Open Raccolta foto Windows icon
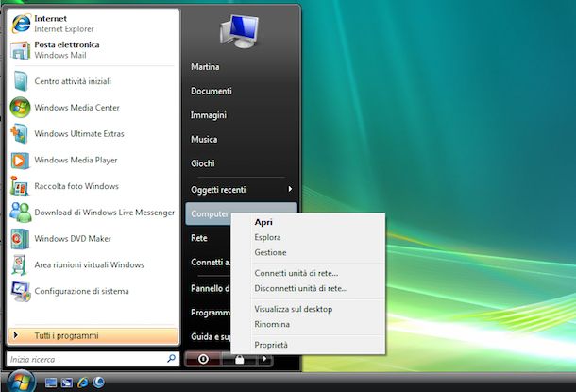Image resolution: width=576 pixels, height=392 pixels. [20, 186]
